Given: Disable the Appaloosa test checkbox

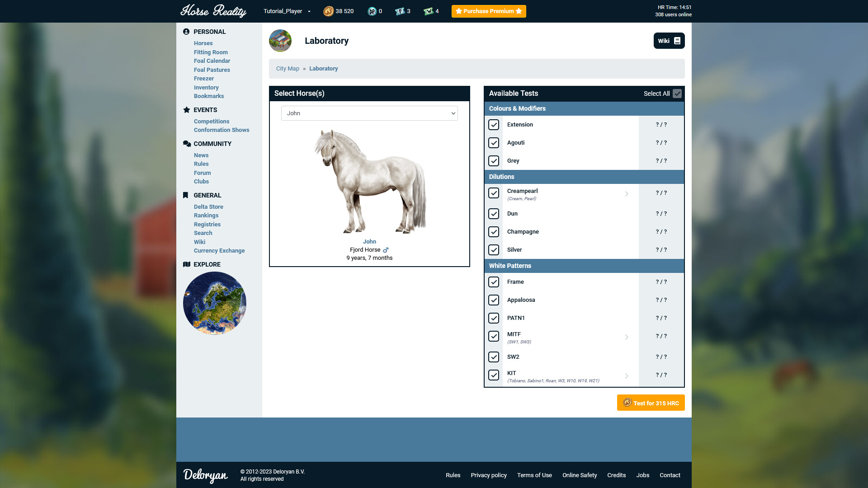Looking at the screenshot, I should (494, 300).
